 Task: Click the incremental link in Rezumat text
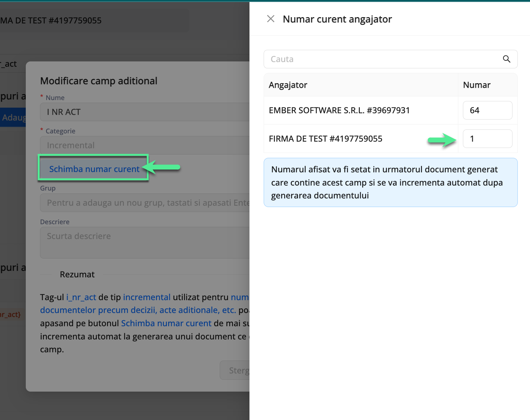[146, 297]
